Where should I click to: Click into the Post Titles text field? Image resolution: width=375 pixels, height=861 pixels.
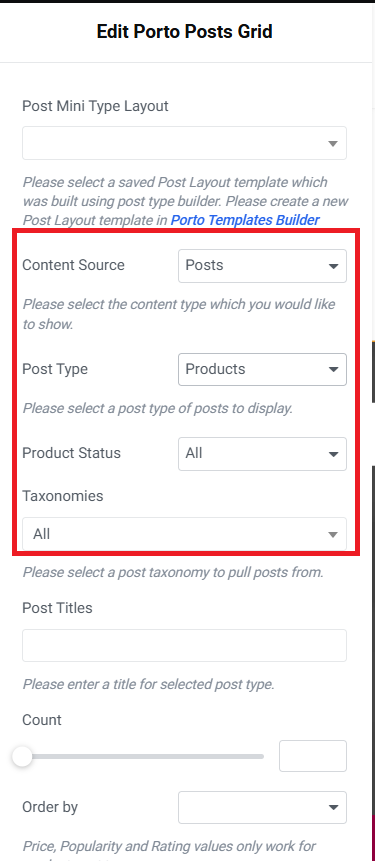pyautogui.click(x=184, y=645)
